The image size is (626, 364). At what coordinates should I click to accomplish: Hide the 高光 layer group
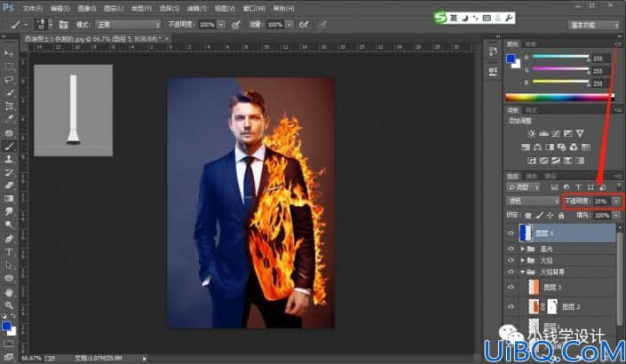pos(511,249)
